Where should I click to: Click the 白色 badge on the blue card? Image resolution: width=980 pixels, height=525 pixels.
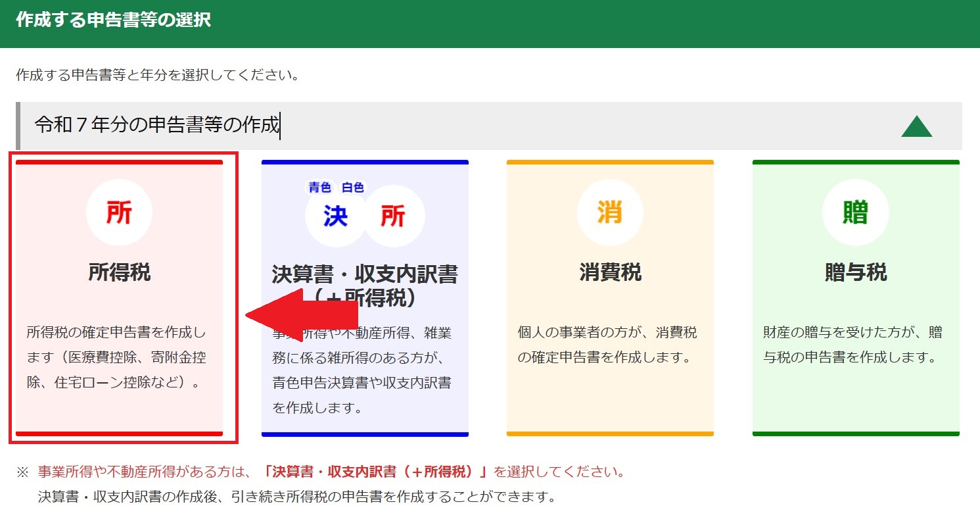(x=352, y=186)
